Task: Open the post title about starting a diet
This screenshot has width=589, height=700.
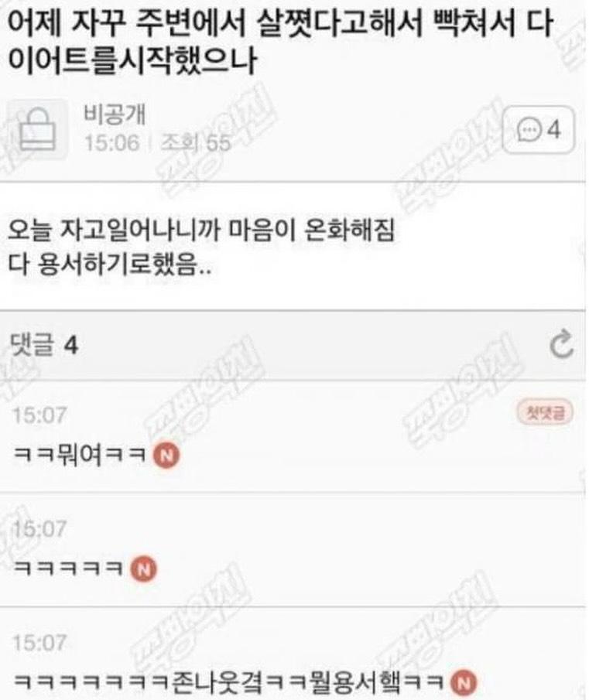Action: coord(280,41)
